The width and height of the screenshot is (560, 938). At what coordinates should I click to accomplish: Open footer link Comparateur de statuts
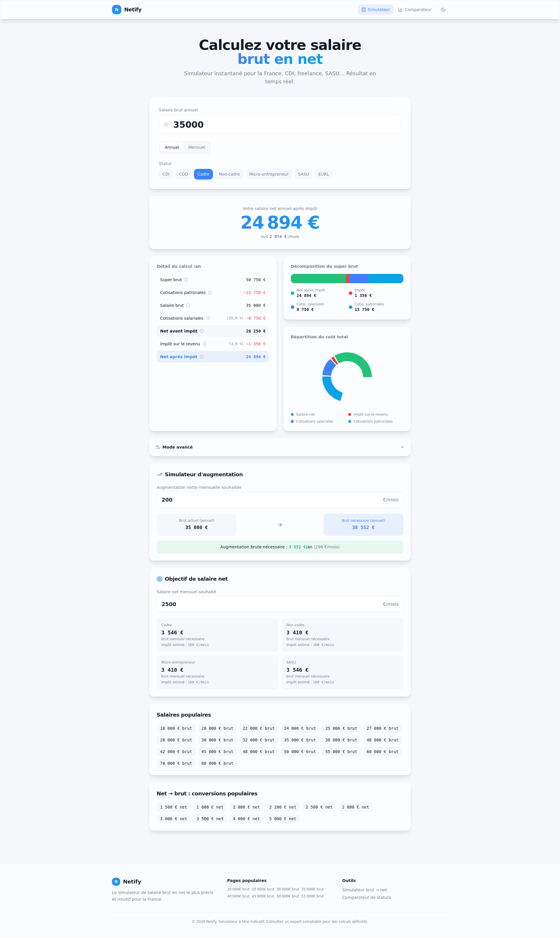[366, 898]
